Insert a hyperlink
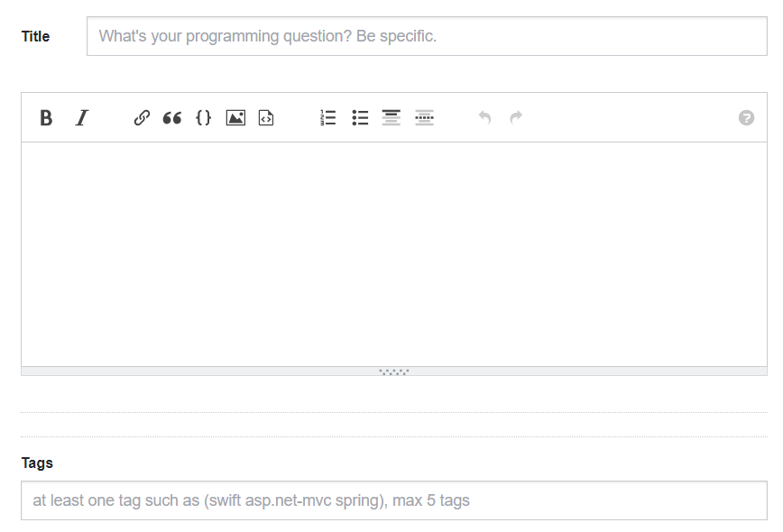 point(142,118)
